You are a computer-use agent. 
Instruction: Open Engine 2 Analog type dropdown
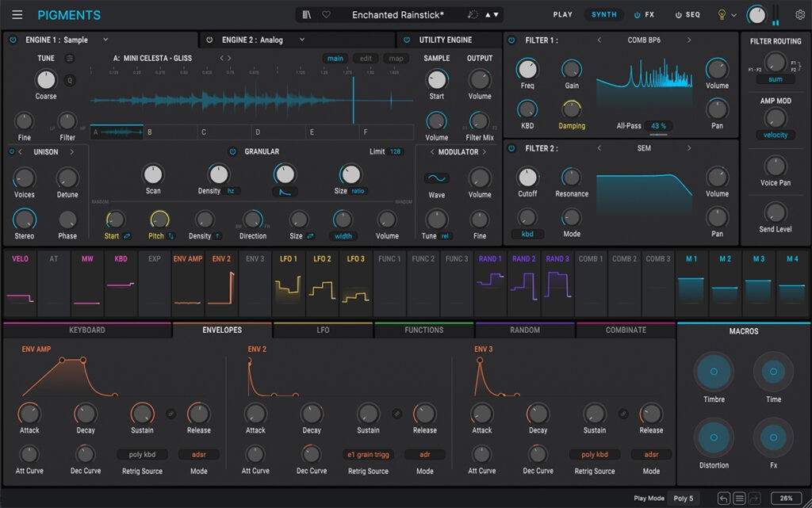(x=302, y=40)
